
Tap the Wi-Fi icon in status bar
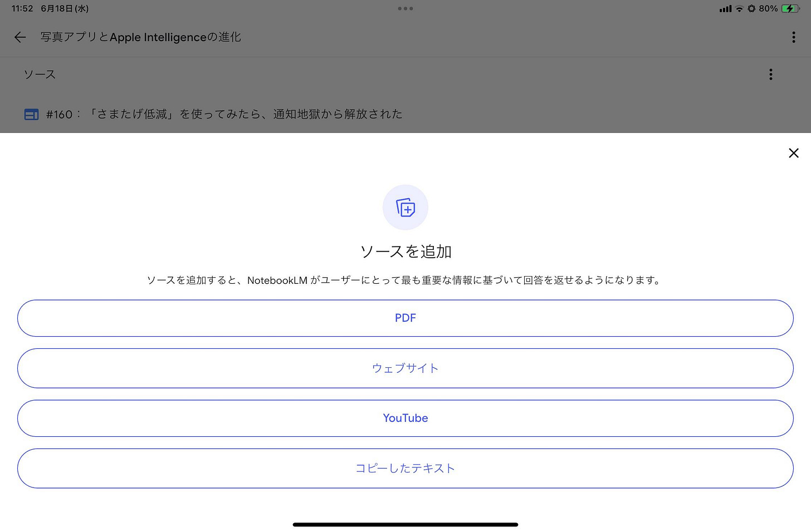click(x=739, y=8)
